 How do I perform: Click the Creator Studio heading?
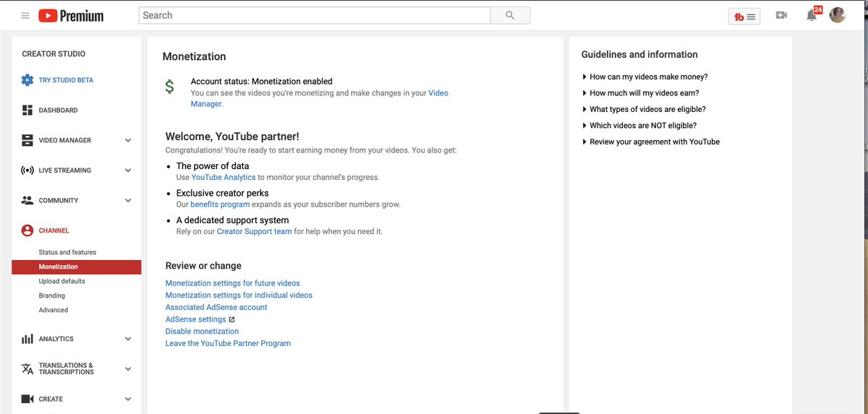pyautogui.click(x=54, y=54)
